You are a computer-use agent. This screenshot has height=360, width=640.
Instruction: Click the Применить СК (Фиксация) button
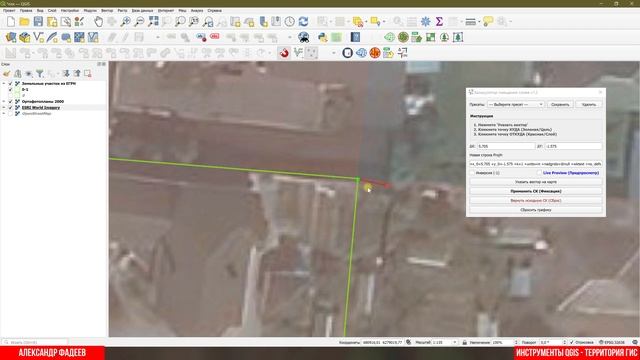point(536,191)
